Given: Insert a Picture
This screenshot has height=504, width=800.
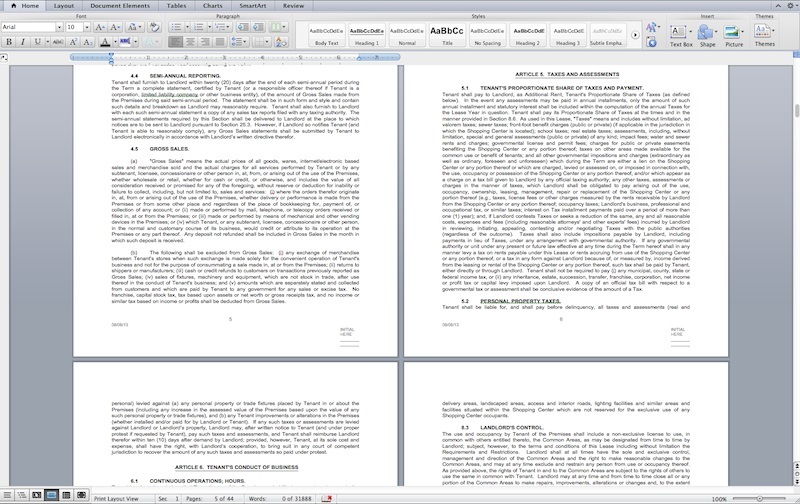Looking at the screenshot, I should coord(734,36).
